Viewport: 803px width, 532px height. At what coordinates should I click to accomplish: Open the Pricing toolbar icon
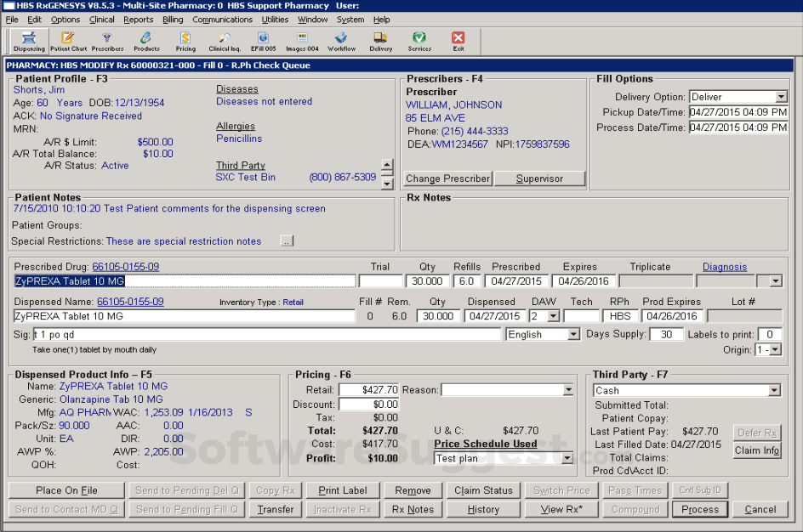tap(185, 39)
